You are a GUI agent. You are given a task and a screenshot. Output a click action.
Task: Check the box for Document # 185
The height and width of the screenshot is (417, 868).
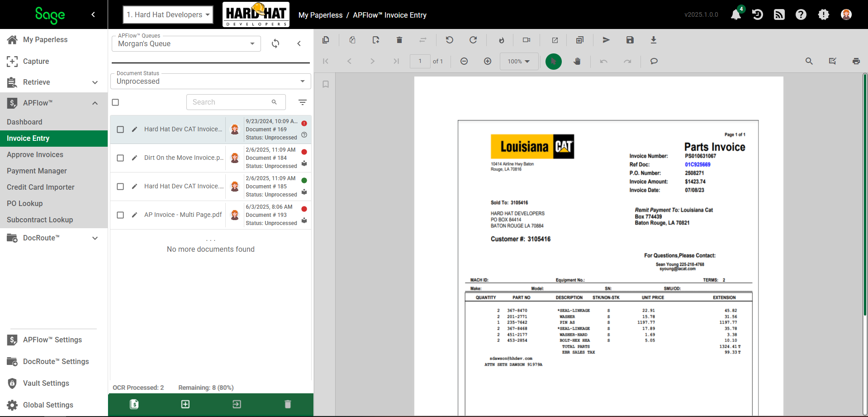(120, 187)
